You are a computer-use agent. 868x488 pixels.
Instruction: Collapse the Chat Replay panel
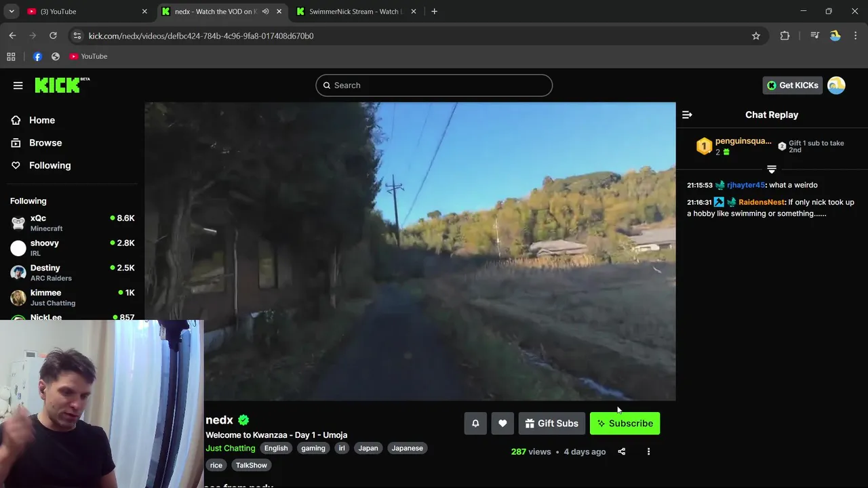(687, 115)
